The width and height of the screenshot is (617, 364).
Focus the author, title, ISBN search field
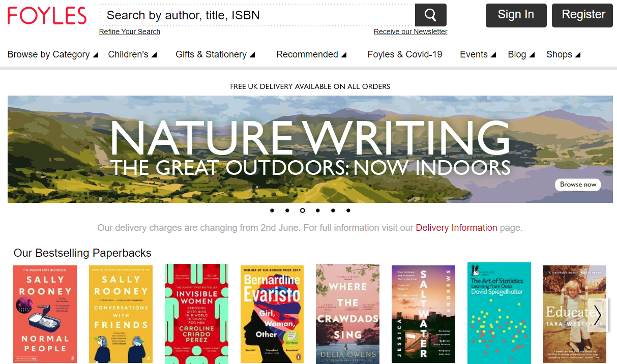point(257,15)
